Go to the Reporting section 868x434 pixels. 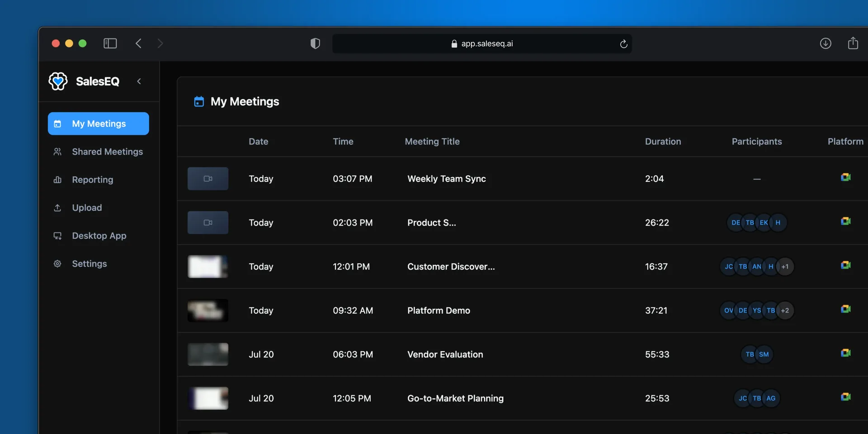pos(99,179)
